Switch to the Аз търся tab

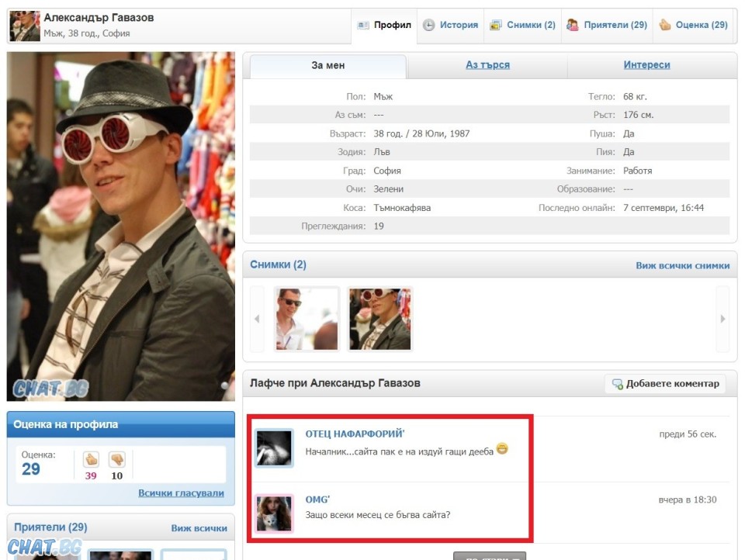coord(487,65)
